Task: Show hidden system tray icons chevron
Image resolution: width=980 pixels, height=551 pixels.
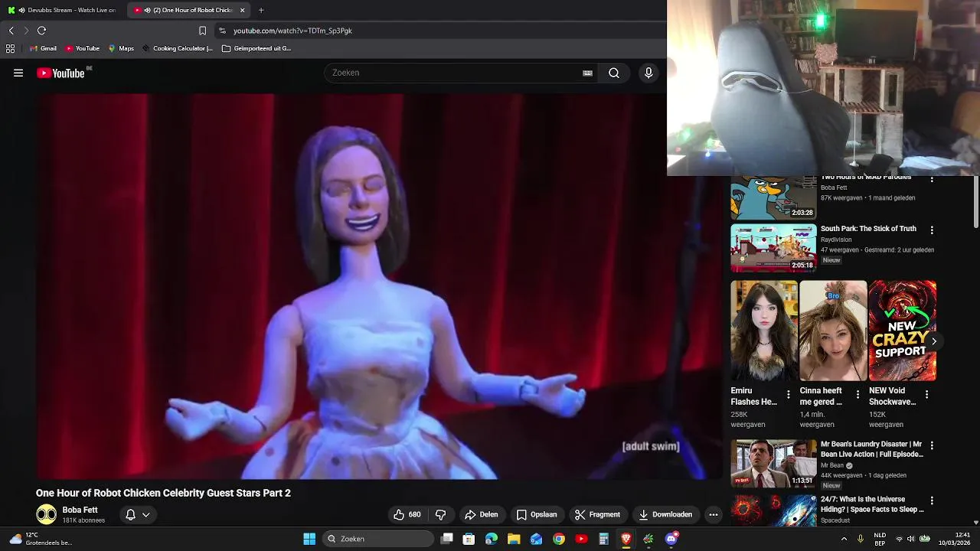Action: coord(844,539)
